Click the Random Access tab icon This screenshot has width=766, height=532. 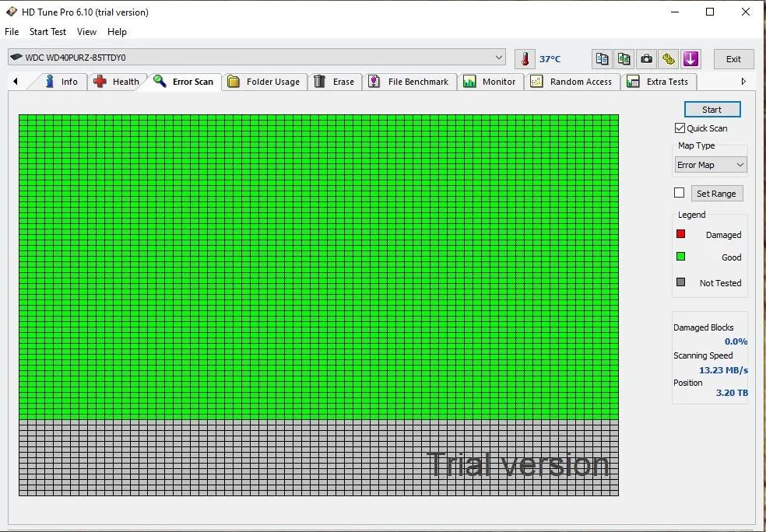pos(536,81)
